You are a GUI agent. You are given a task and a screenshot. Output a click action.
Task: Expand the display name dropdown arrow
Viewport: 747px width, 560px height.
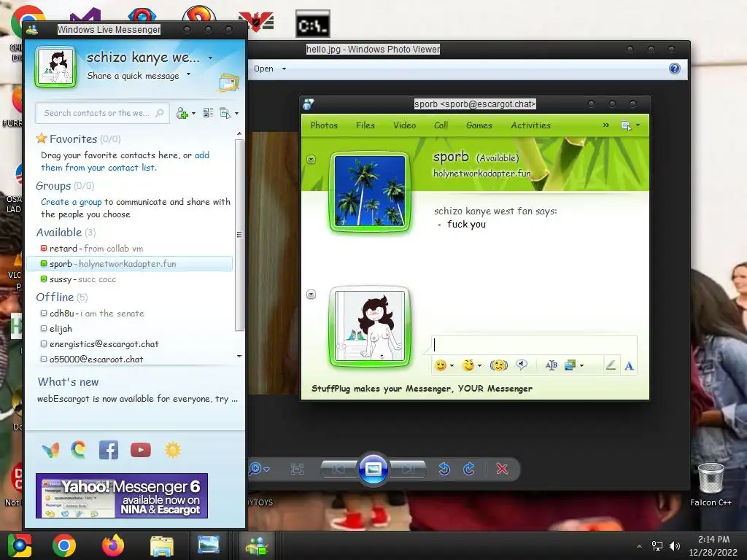click(x=210, y=58)
